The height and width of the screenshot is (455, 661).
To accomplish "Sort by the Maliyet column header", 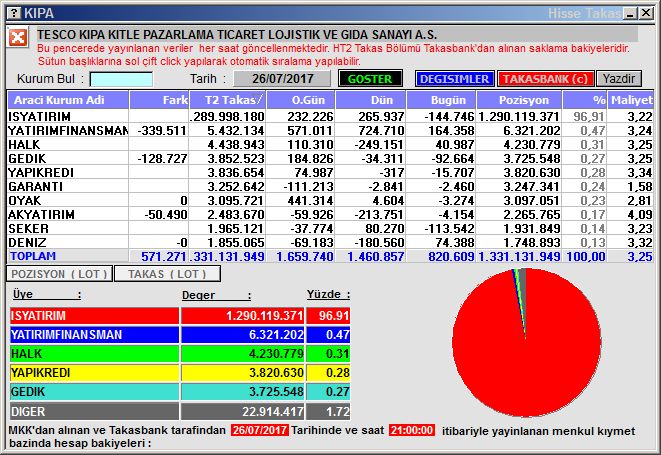I will click(x=631, y=100).
